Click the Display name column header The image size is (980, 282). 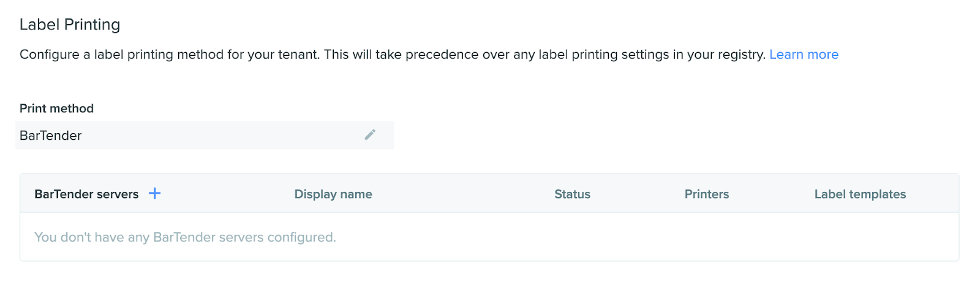click(x=333, y=194)
